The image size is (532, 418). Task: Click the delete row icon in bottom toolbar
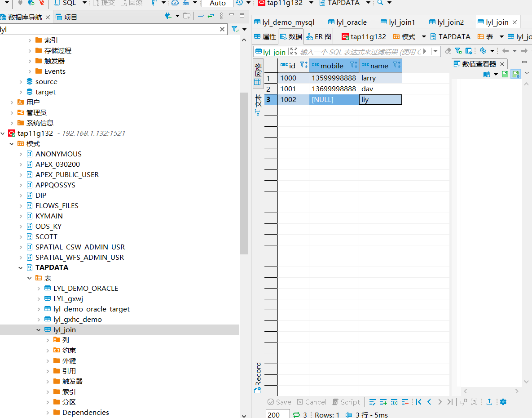click(405, 402)
